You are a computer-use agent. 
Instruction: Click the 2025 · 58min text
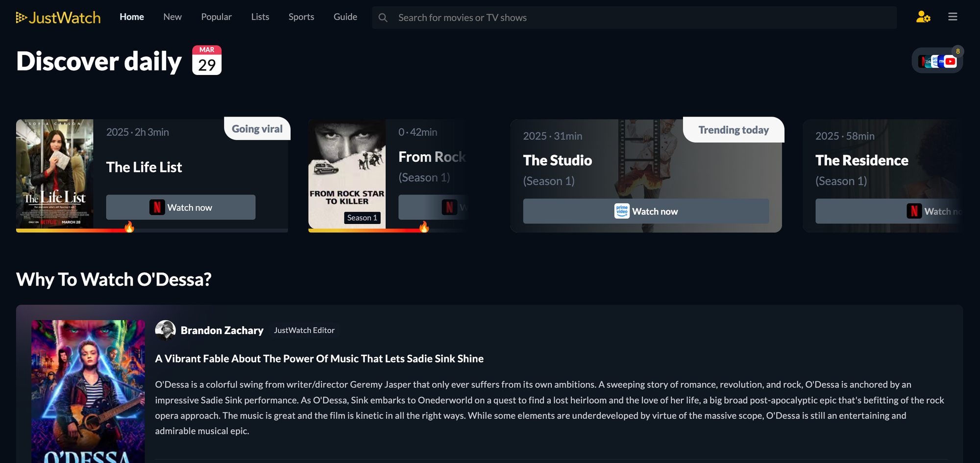click(845, 136)
